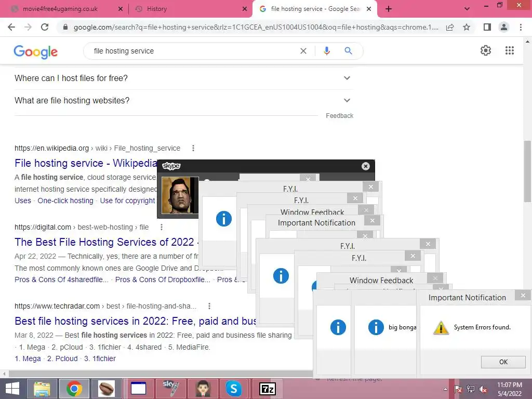This screenshot has height=399, width=532.
Task: Open the Google apps grid
Action: coord(509,50)
